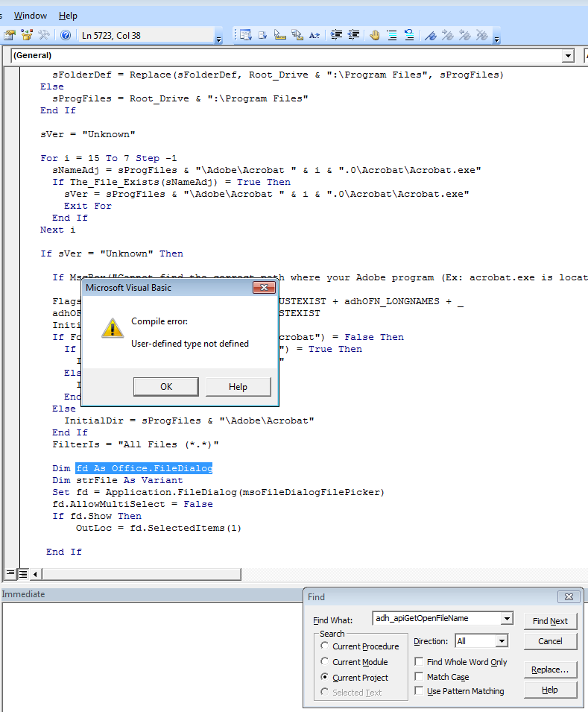Click the Find What text field
This screenshot has width=588, height=712.
[x=437, y=619]
